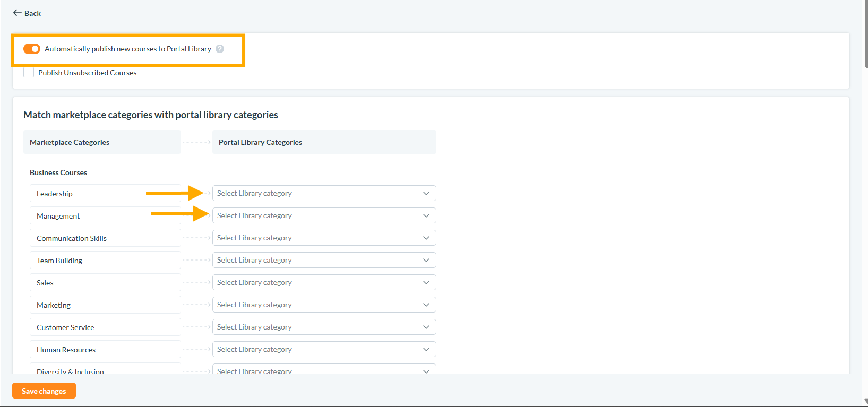
Task: Click the Sales marketplace category
Action: [x=105, y=282]
